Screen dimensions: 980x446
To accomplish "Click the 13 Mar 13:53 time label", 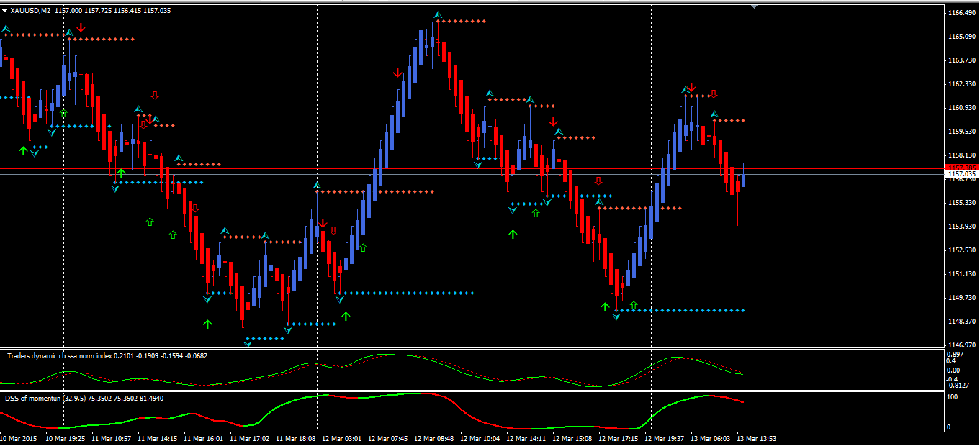I will (756, 437).
